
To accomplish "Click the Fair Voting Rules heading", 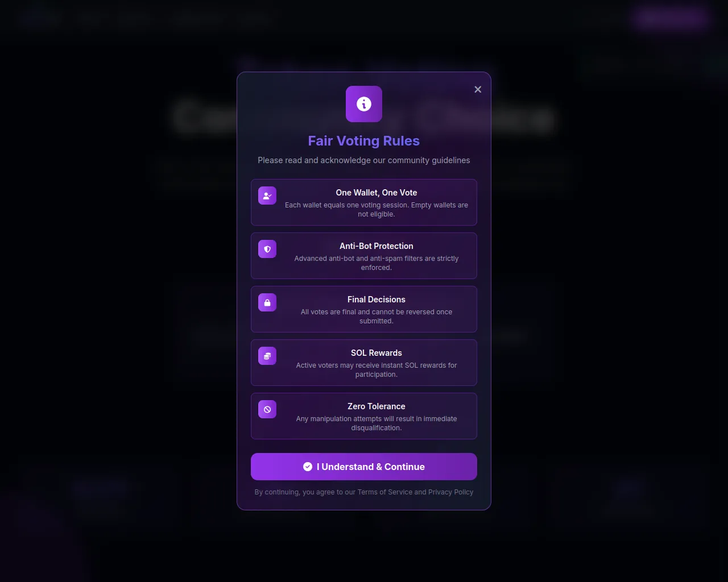I will pyautogui.click(x=364, y=141).
